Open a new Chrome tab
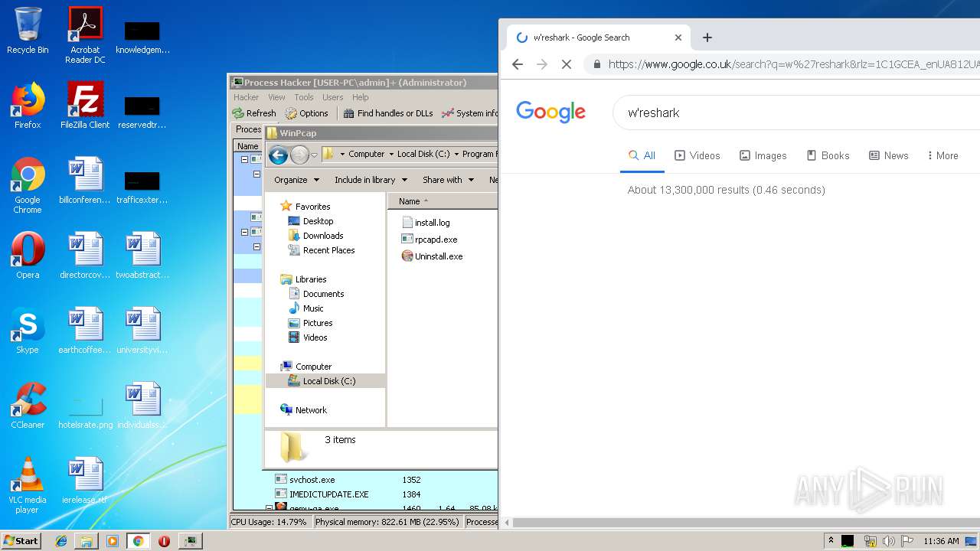 pyautogui.click(x=707, y=37)
